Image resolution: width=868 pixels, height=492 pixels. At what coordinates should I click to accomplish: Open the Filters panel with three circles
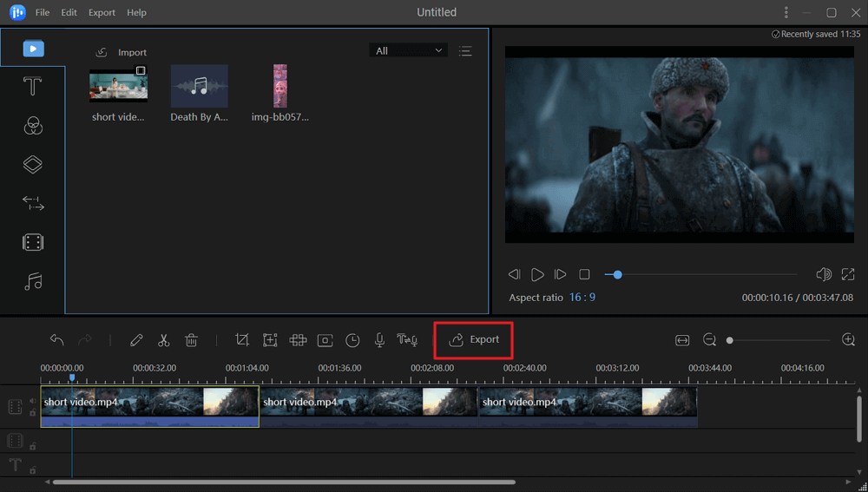tap(32, 126)
